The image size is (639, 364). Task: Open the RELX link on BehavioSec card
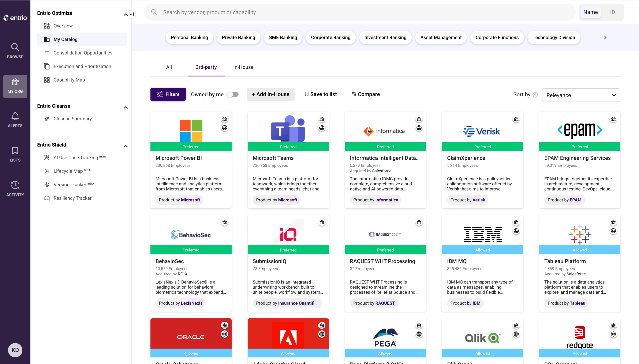[182, 274]
